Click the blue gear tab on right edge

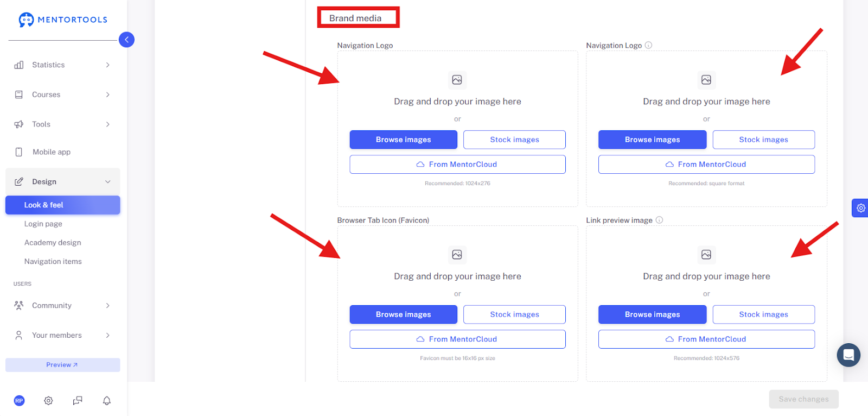860,208
